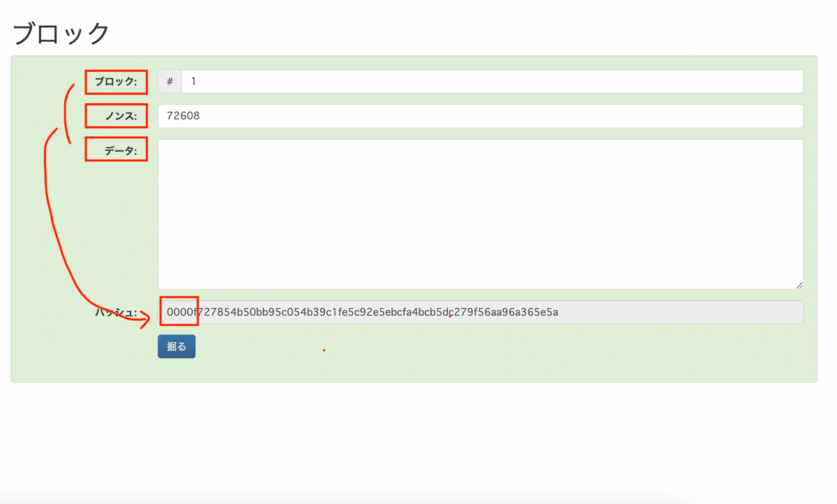Viewport: 837px width, 504px height.
Task: Click the 掘る mine button
Action: [x=176, y=346]
